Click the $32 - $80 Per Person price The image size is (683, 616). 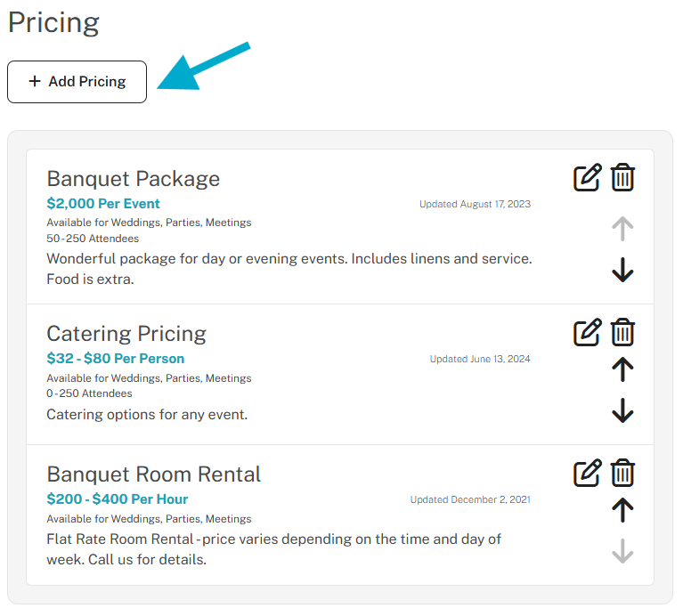tap(115, 359)
